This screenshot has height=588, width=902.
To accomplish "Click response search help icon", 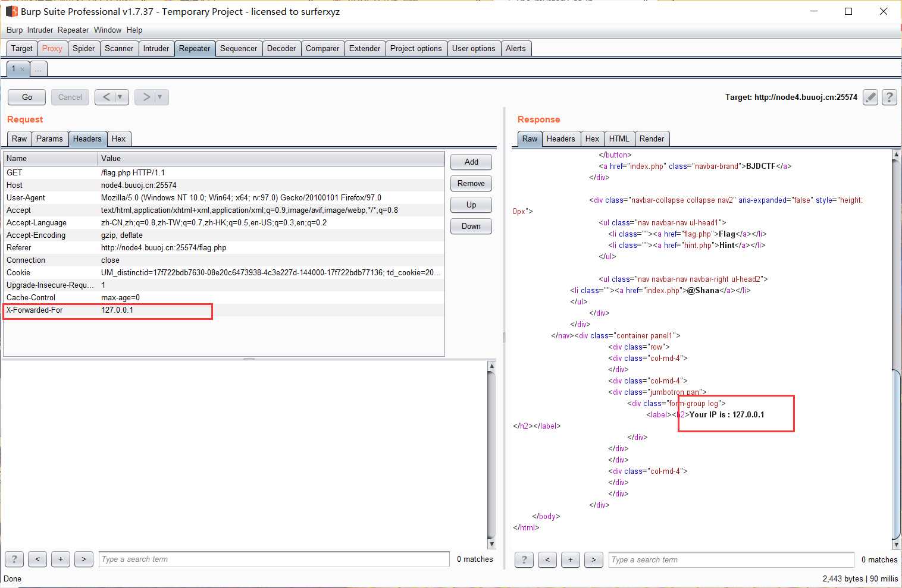I will tap(524, 559).
